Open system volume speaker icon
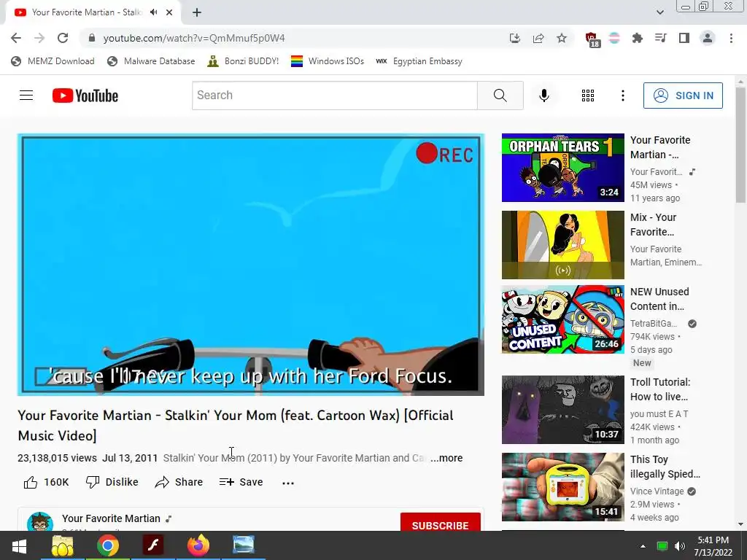Viewport: 747px width, 560px height. (680, 546)
